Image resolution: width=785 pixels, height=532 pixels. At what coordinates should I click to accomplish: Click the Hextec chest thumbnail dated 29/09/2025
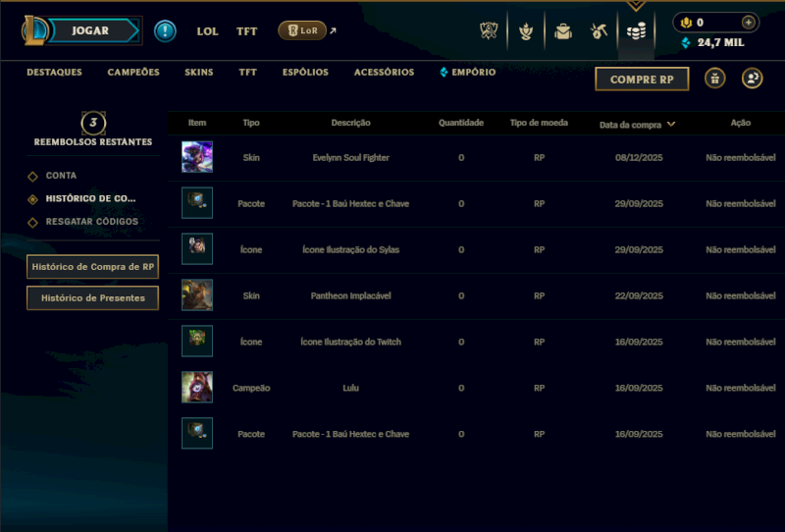(x=197, y=203)
